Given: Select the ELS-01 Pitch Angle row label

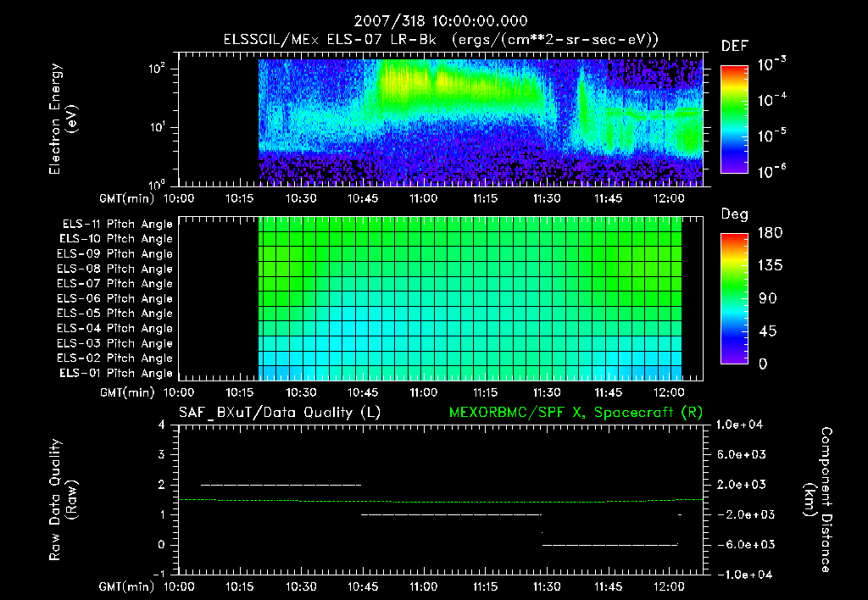Looking at the screenshot, I should (x=116, y=374).
